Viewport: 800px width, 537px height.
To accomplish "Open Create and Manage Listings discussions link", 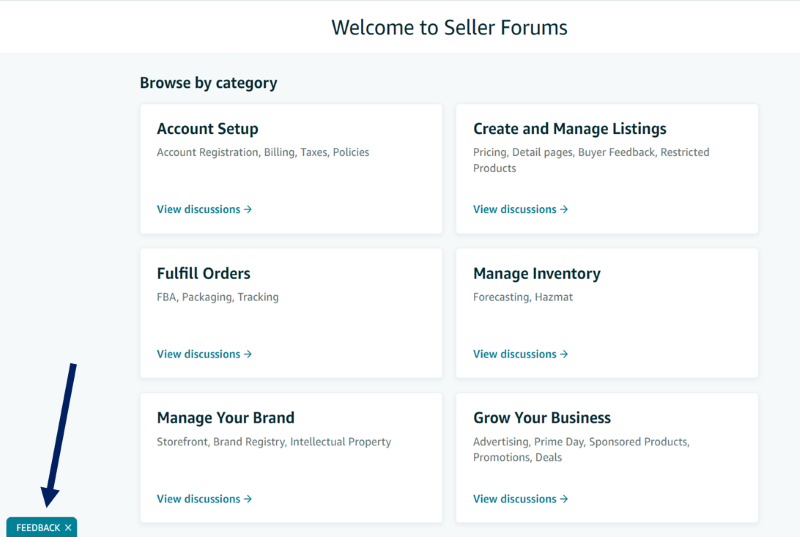I will coord(520,209).
